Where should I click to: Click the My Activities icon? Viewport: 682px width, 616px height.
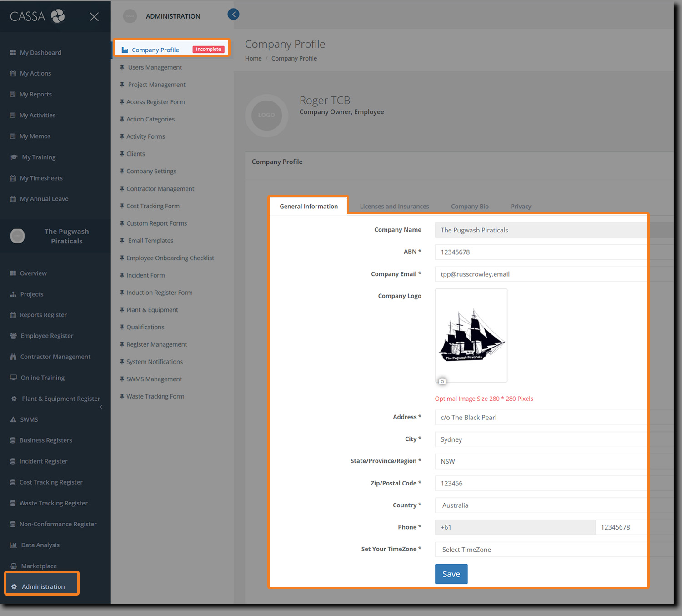tap(13, 116)
